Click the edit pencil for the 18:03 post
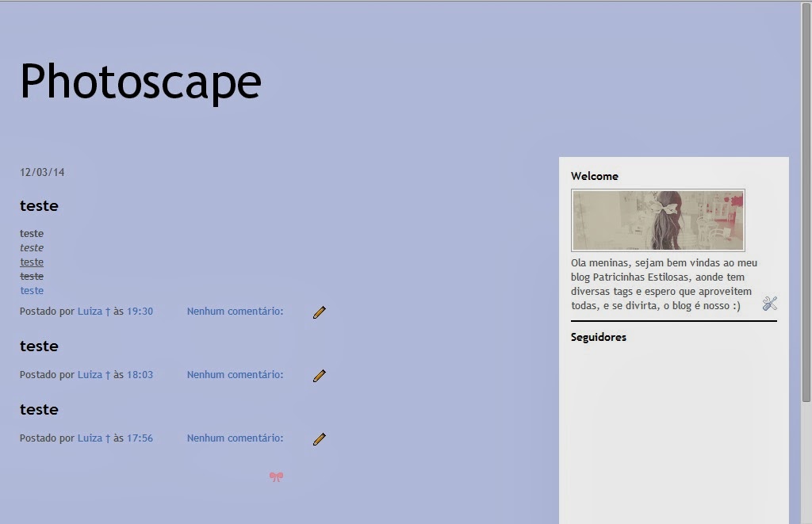The width and height of the screenshot is (812, 524). pos(320,376)
